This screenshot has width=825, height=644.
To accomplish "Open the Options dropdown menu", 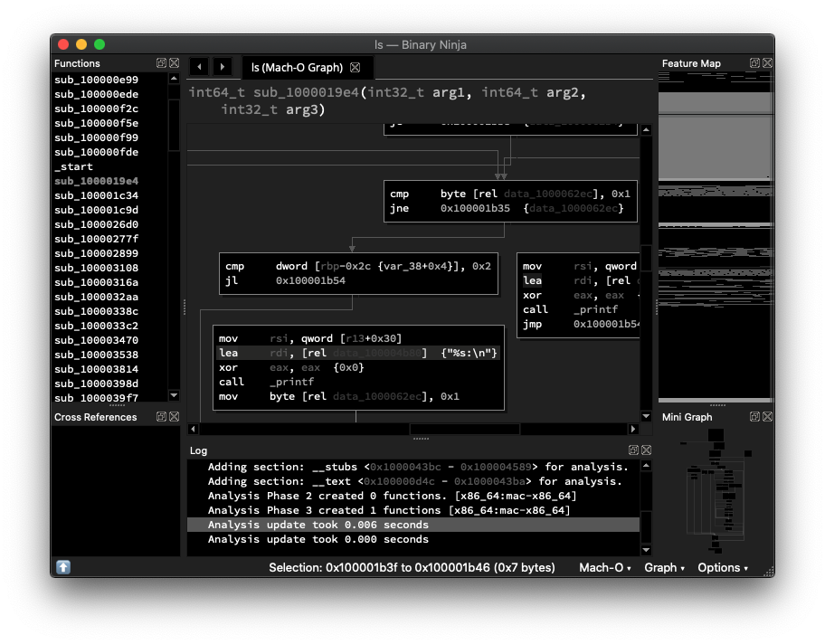I will (723, 568).
